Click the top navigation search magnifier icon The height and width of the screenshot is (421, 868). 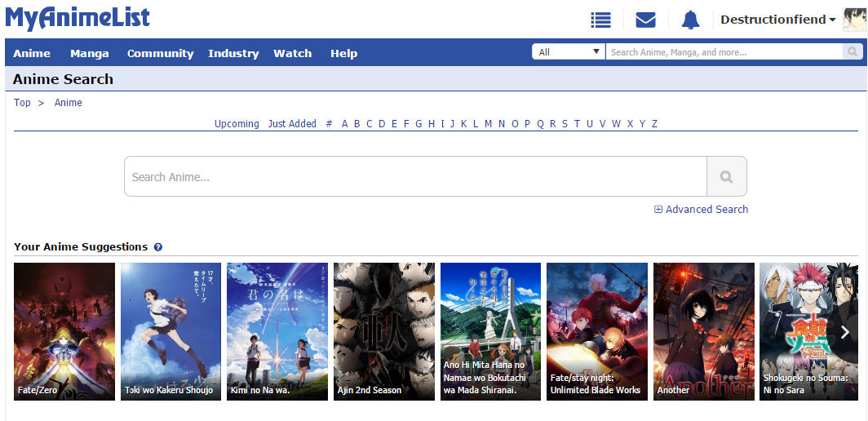coord(852,52)
